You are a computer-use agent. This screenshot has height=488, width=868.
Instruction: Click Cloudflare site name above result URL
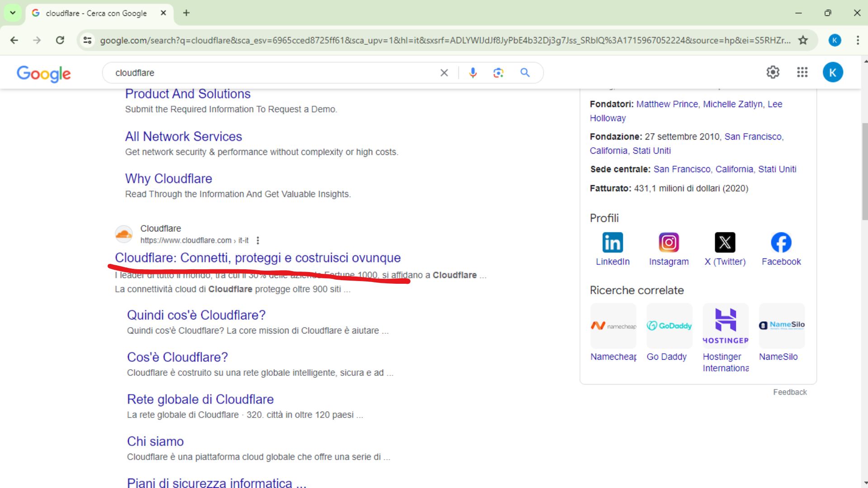pyautogui.click(x=160, y=229)
